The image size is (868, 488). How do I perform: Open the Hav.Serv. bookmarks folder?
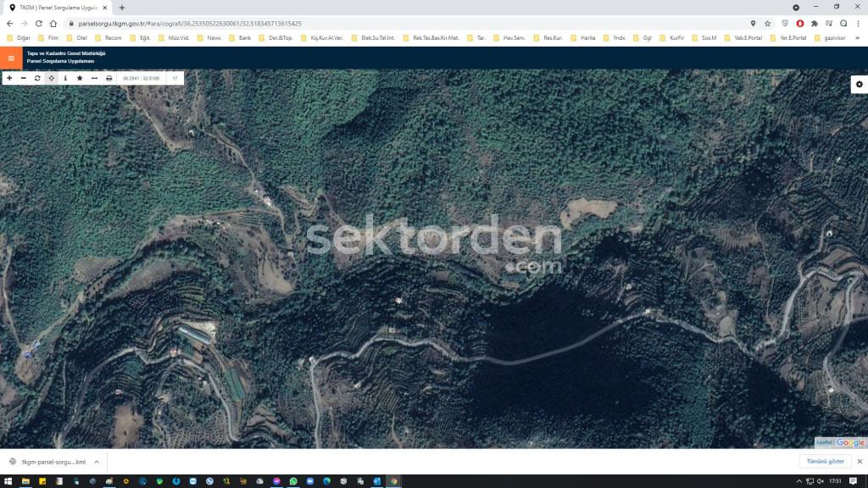[x=509, y=37]
